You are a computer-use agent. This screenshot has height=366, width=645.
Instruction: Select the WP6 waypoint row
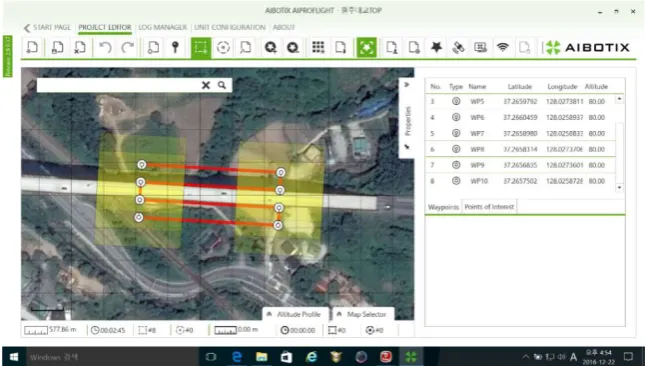520,117
